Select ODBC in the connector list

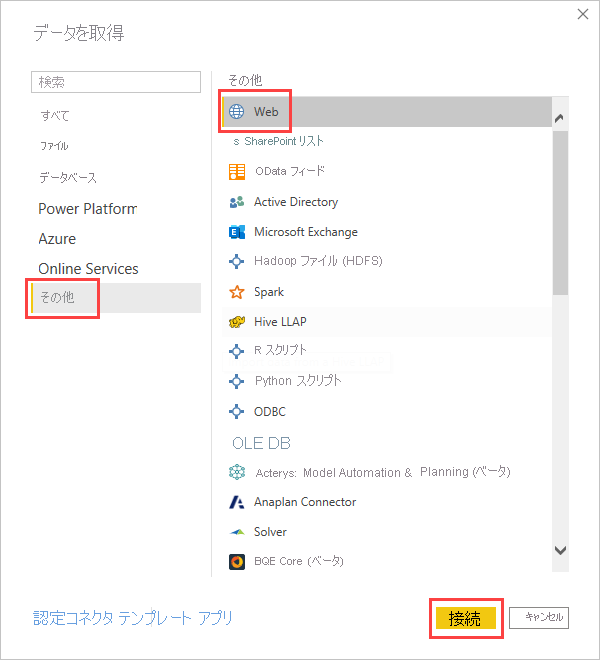point(270,411)
